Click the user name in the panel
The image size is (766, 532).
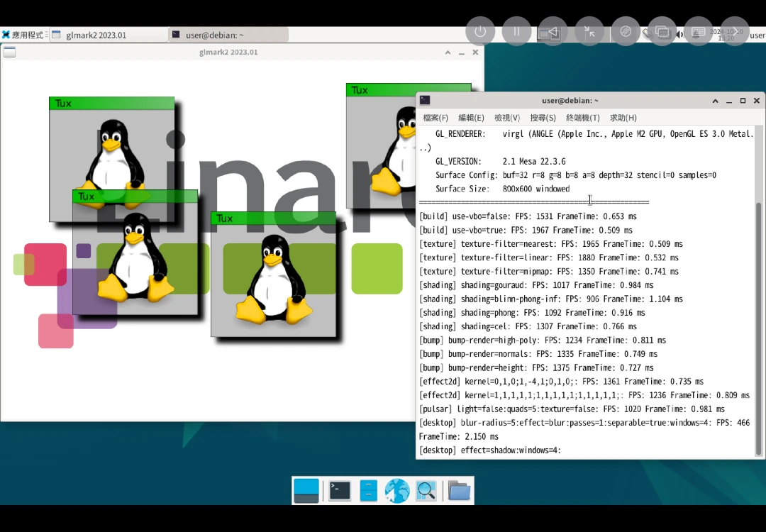(x=757, y=35)
